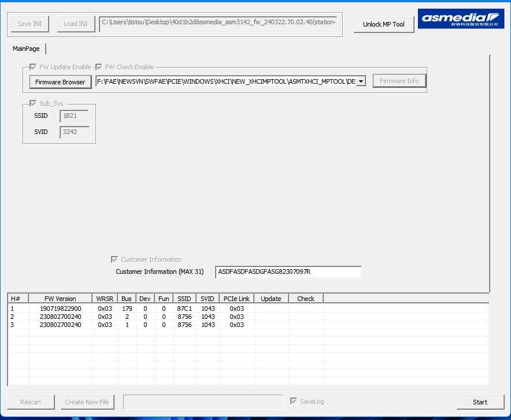Click the Rescan button
The height and width of the screenshot is (420, 511).
(x=31, y=402)
